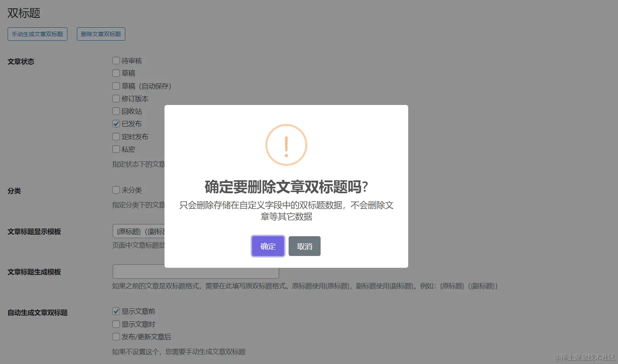Click the 取消 button to cancel

point(304,246)
